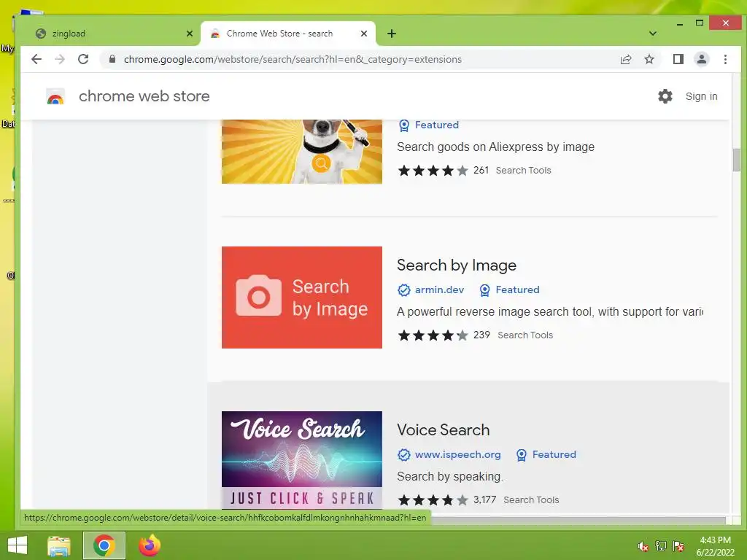Click the Chrome taskbar icon
Image resolution: width=747 pixels, height=560 pixels.
[x=104, y=545]
